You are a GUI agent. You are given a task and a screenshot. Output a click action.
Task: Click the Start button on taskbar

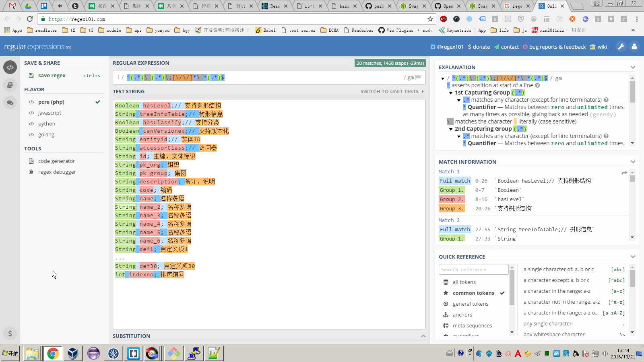[x=10, y=353]
